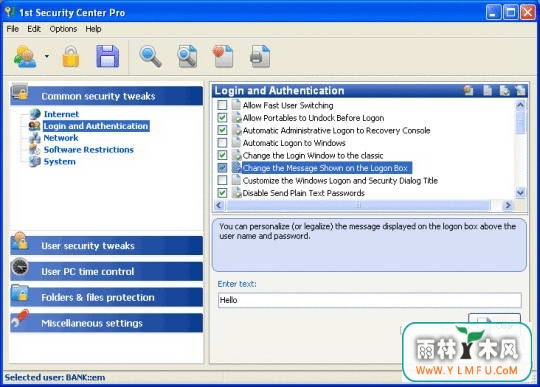Click the computer icon beside System

click(35, 161)
